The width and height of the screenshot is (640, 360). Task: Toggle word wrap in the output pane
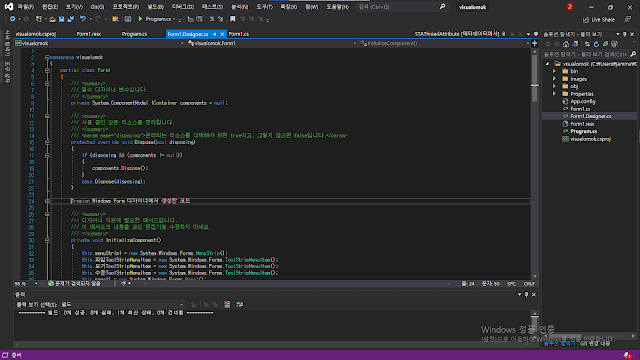(x=240, y=304)
